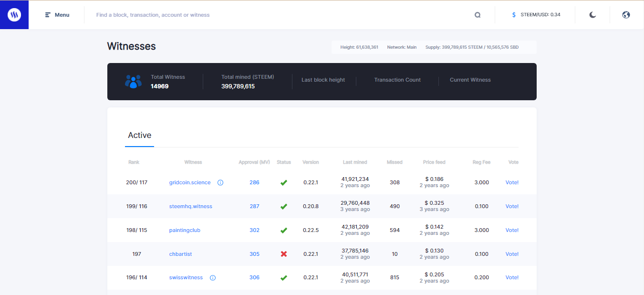Click approval value 306
The image size is (644, 295).
click(x=254, y=277)
